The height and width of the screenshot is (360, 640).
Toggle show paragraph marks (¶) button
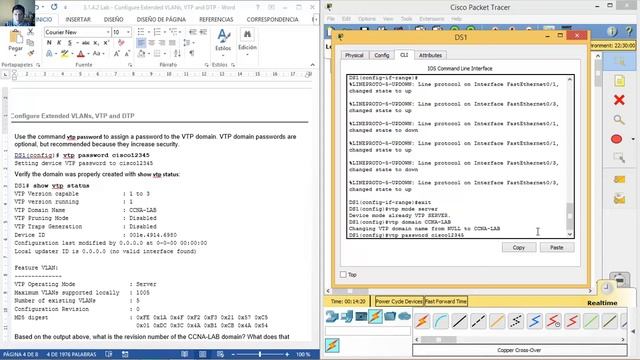192,53
